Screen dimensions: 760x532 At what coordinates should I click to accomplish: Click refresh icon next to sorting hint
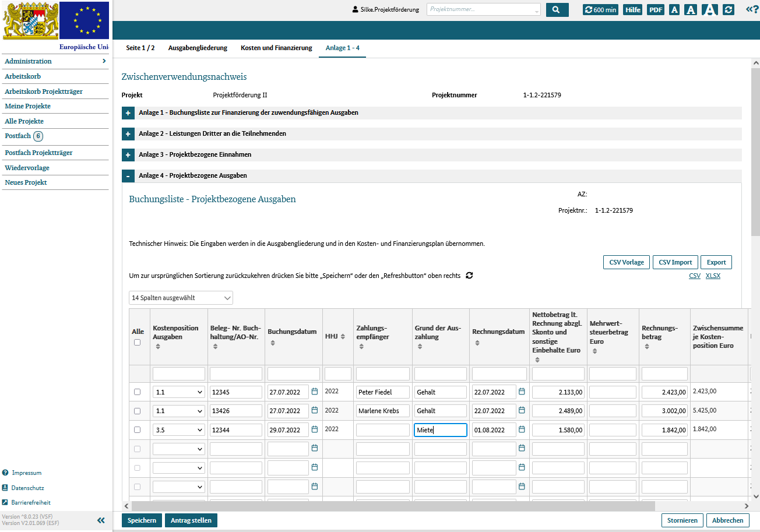[469, 275]
